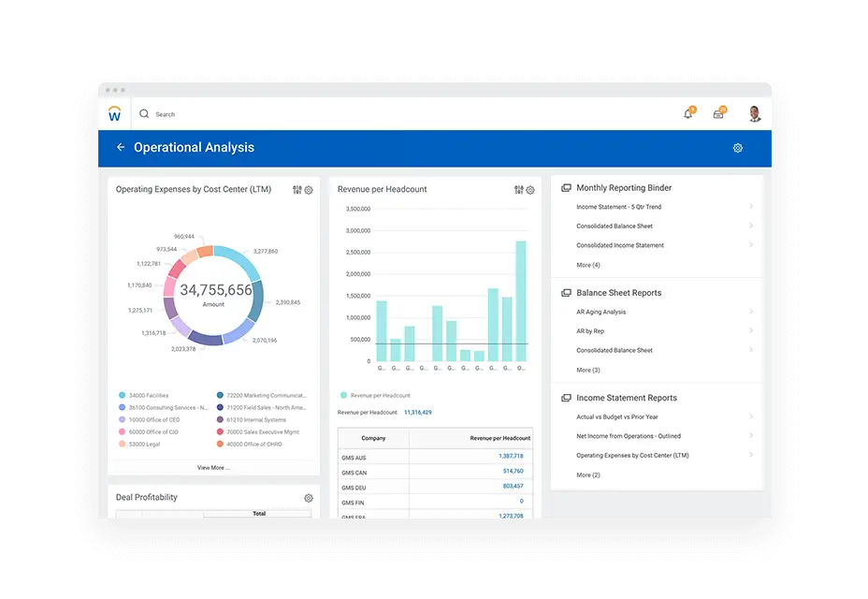Toggle the Revenue per Headcount legend marker
The width and height of the screenshot is (868, 599).
[x=344, y=396]
